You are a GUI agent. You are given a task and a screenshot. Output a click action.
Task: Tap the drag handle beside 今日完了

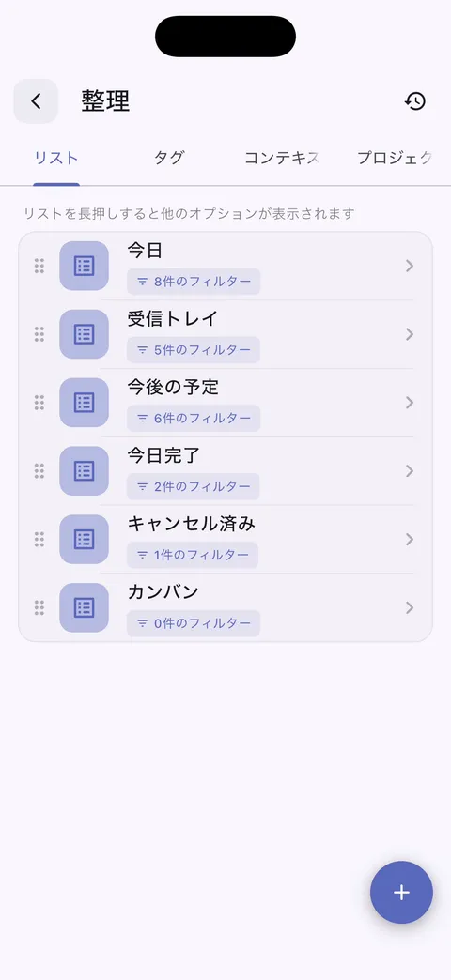[x=39, y=470]
